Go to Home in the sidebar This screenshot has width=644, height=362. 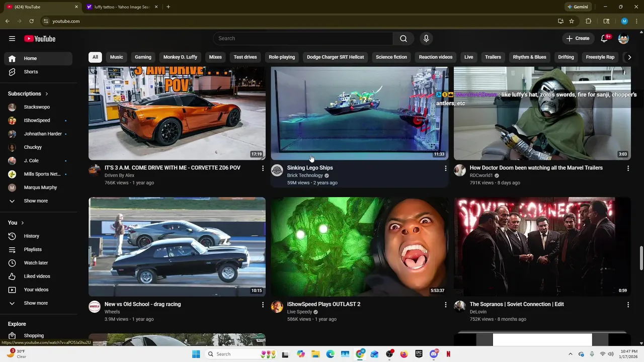point(38,58)
